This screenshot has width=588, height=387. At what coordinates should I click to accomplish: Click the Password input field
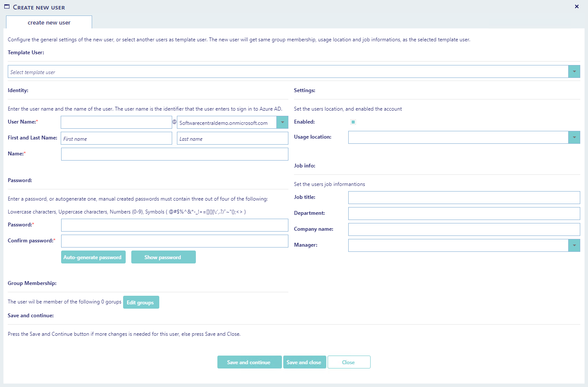pyautogui.click(x=175, y=225)
